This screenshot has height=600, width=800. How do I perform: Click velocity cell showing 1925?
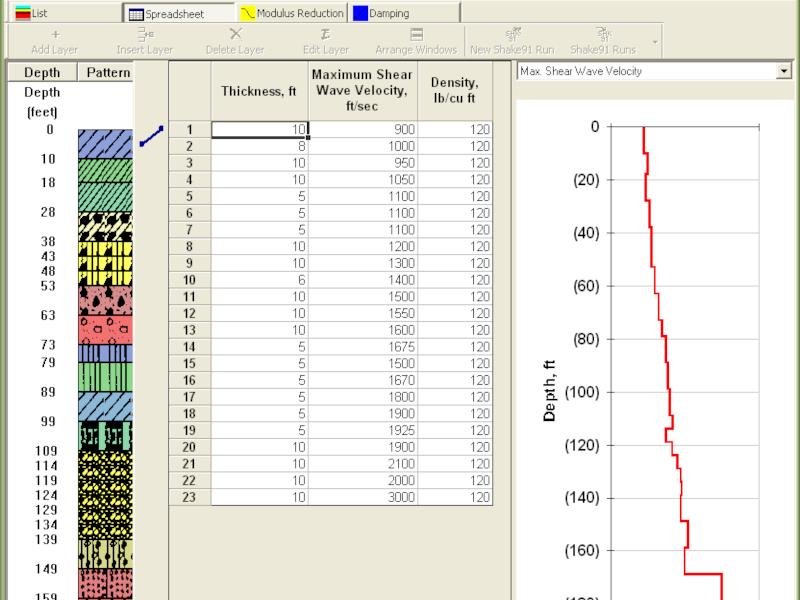click(x=363, y=431)
